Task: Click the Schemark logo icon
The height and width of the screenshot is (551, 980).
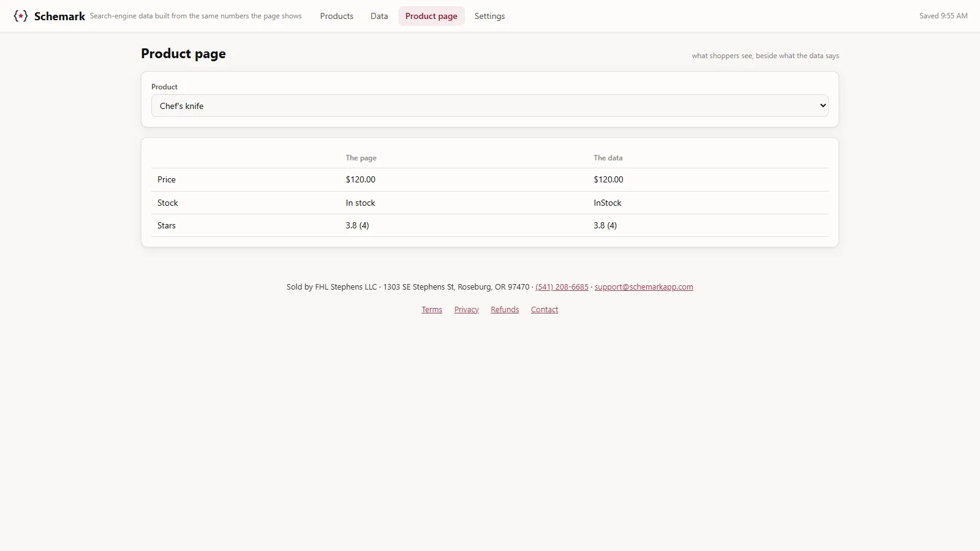Action: (x=21, y=16)
